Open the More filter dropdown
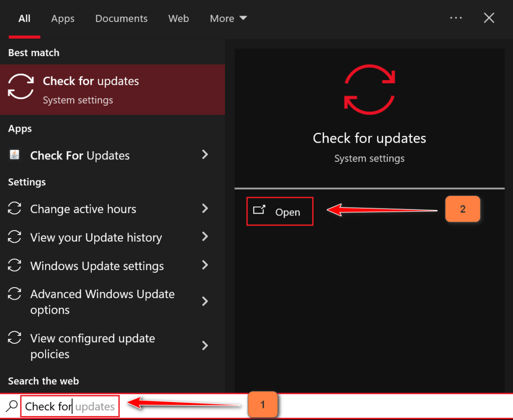Viewport: 513px width, 420px height. point(228,19)
